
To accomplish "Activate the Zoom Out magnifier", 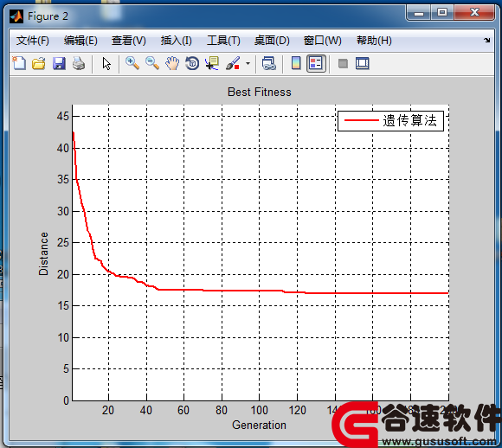I will point(152,63).
